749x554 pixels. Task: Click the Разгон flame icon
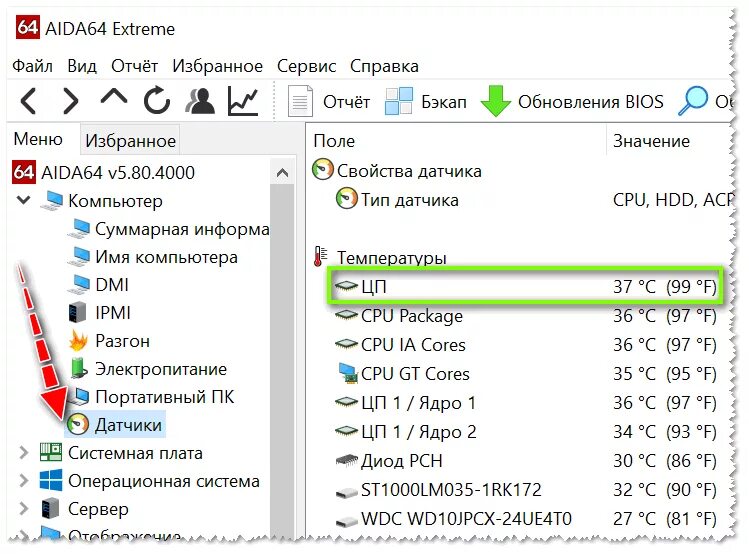click(x=78, y=341)
